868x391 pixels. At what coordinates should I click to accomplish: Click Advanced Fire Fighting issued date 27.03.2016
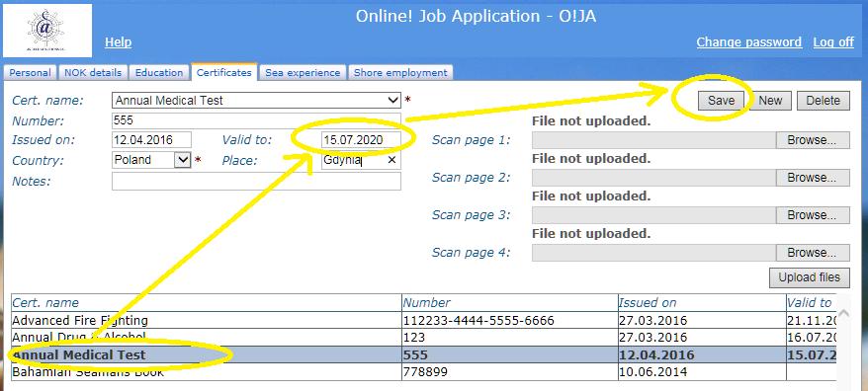point(702,320)
